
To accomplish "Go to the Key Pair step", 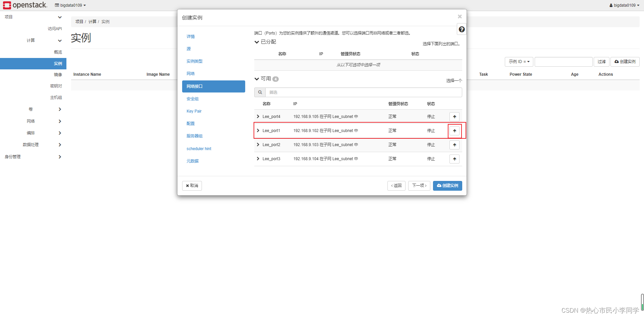I will pos(194,111).
